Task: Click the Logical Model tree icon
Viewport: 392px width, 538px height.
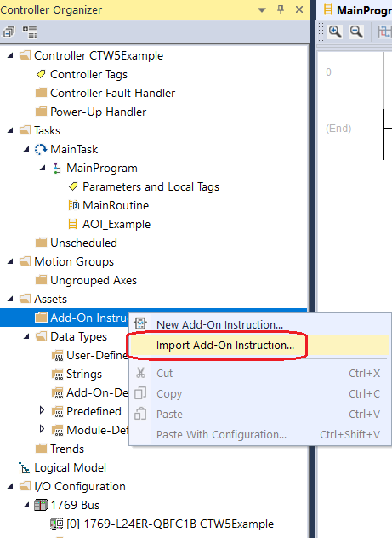Action: 25,467
